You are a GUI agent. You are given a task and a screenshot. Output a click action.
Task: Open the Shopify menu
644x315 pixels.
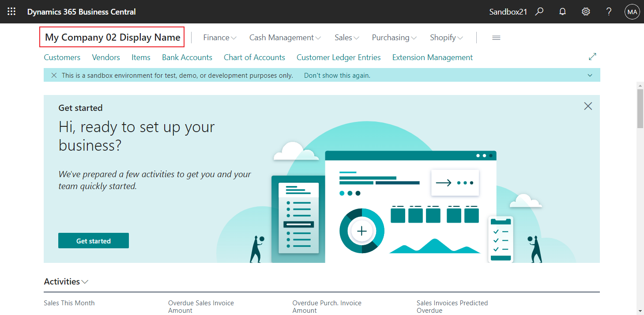446,38
